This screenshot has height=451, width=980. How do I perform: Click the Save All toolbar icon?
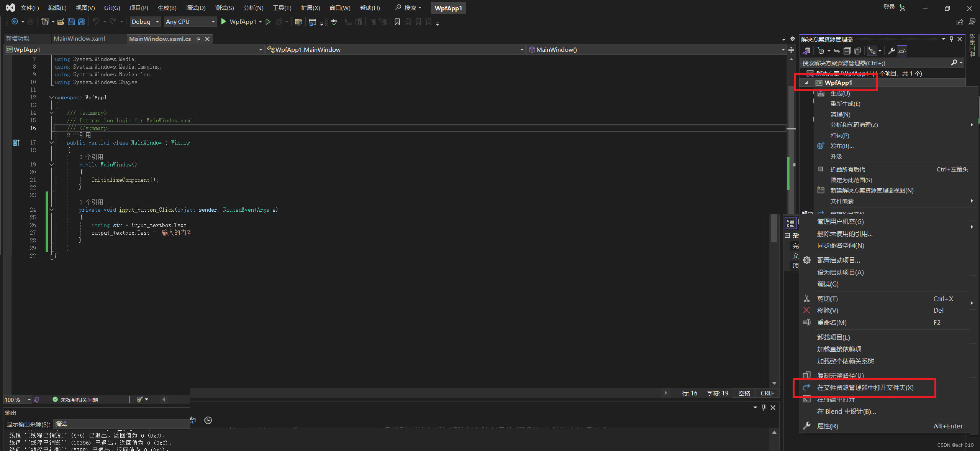[81, 22]
